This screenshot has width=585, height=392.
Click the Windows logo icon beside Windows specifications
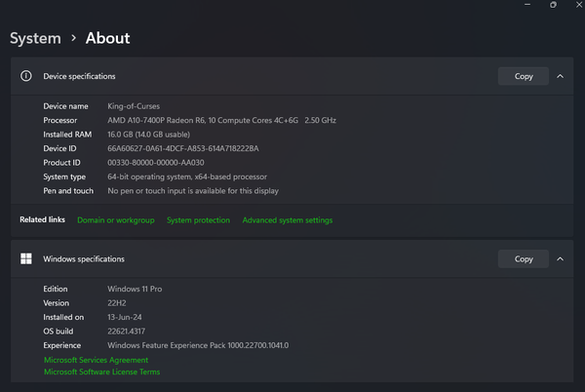25,259
